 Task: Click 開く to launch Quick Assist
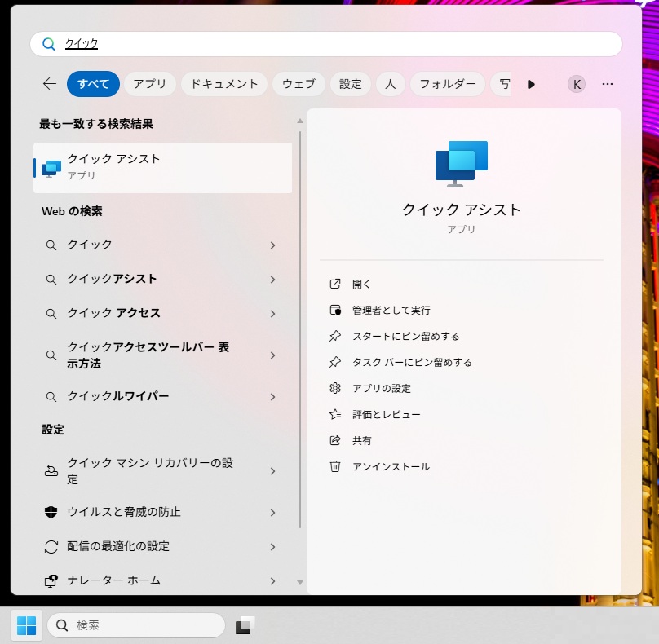pos(361,284)
